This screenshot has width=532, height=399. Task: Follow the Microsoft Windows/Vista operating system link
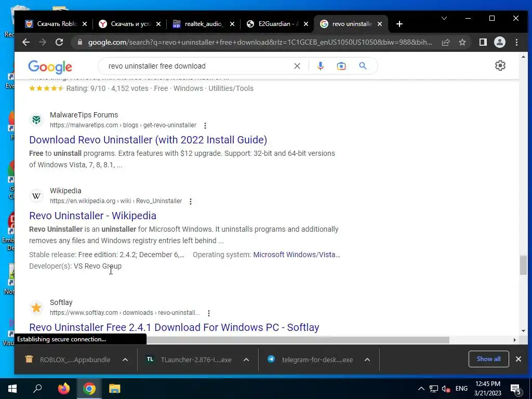[297, 255]
